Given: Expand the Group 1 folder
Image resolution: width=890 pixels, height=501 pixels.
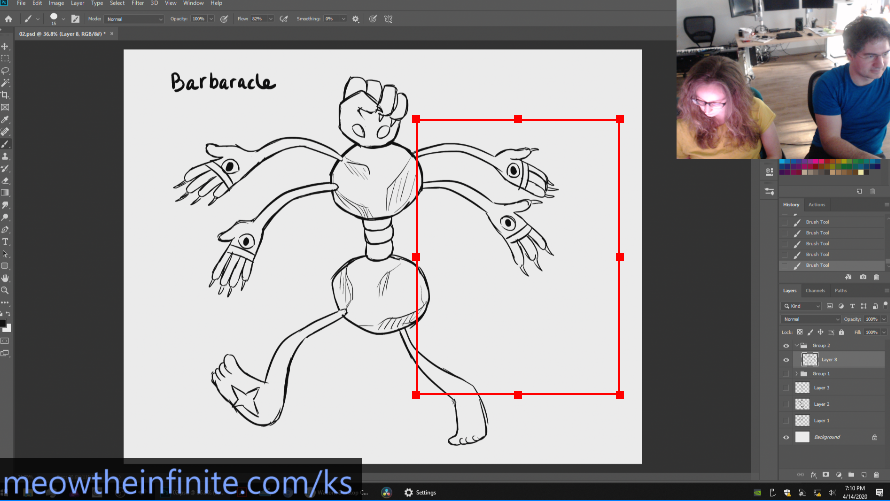Looking at the screenshot, I should (797, 374).
